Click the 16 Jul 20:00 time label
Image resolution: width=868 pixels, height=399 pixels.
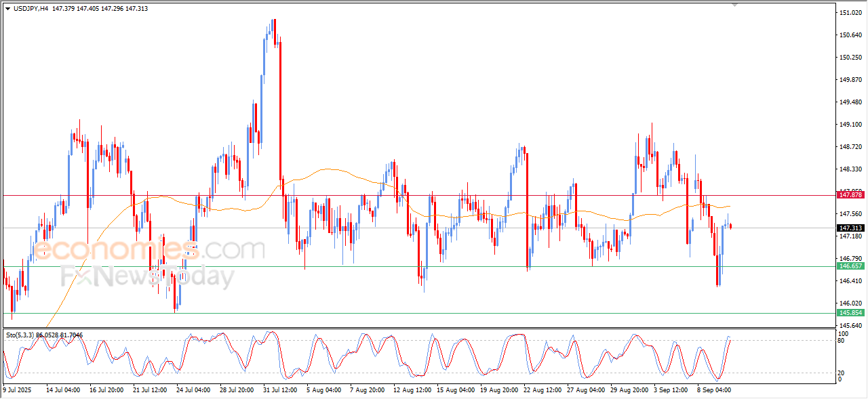(106, 390)
